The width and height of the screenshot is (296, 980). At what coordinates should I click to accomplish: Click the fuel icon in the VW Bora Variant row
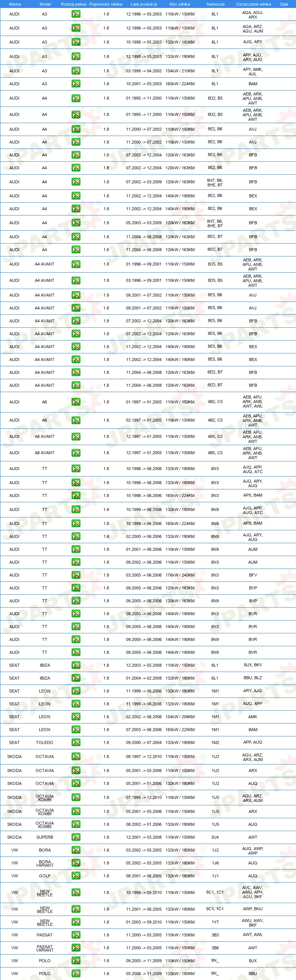(x=76, y=863)
